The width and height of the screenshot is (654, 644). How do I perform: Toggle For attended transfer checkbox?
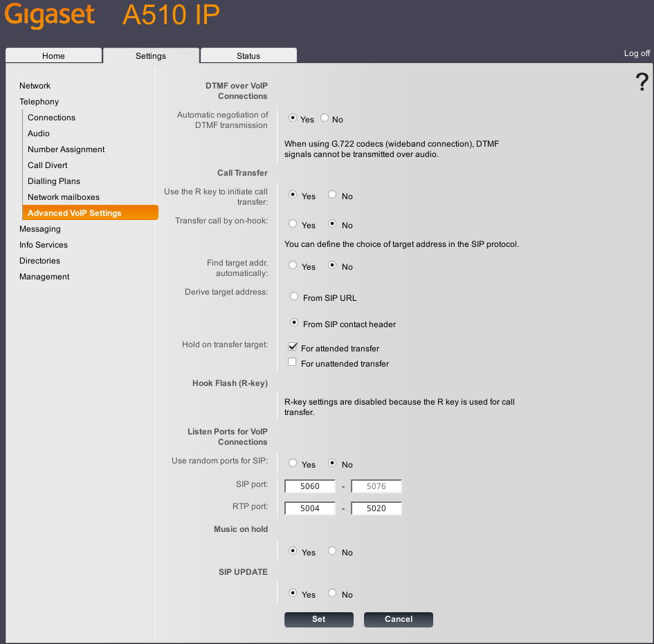(x=292, y=347)
